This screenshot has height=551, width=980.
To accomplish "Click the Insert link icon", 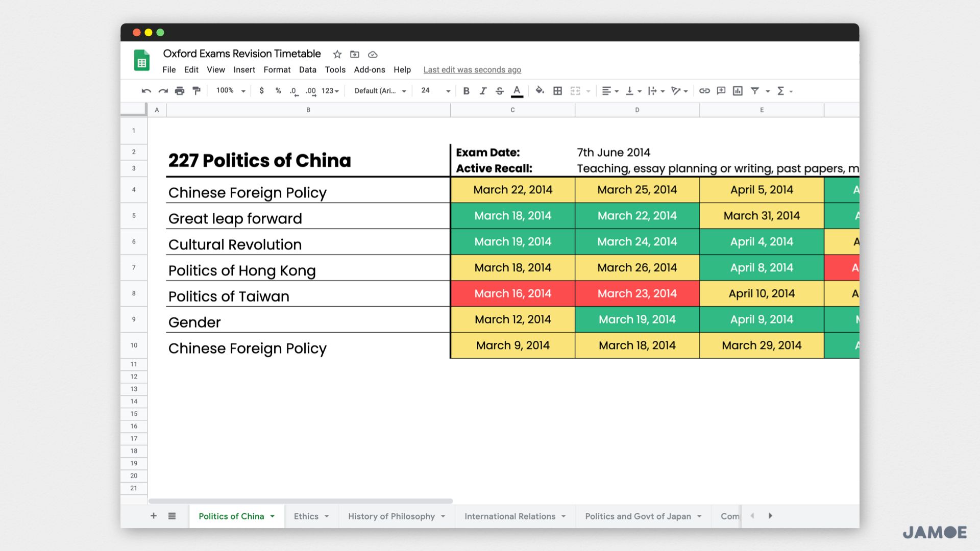I will (703, 91).
